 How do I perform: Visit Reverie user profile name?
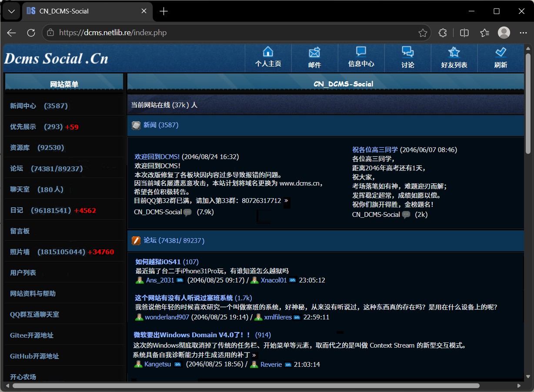tap(271, 364)
